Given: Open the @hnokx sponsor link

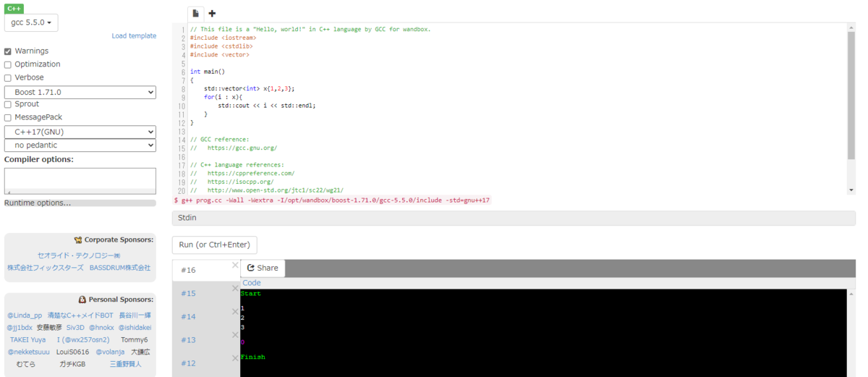Looking at the screenshot, I should click(x=101, y=328).
